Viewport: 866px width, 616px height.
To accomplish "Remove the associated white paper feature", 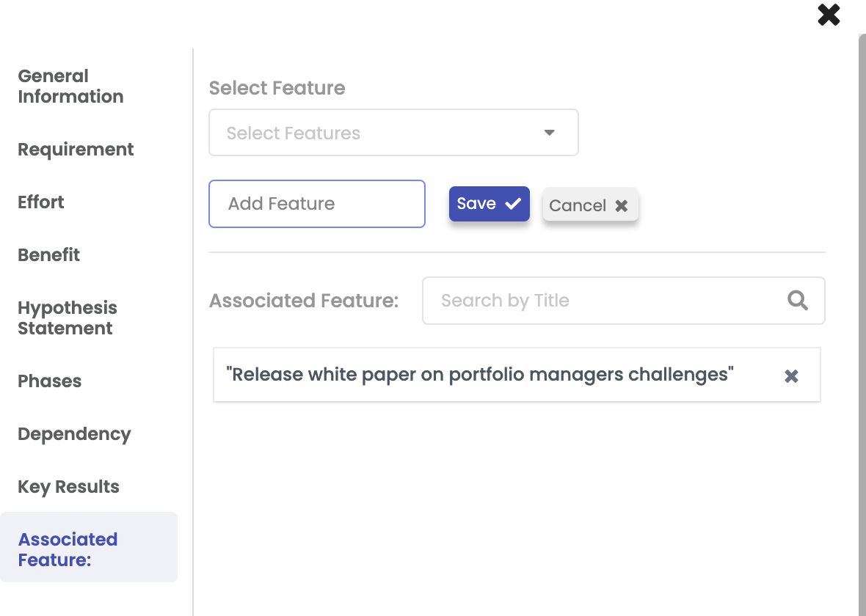I will point(791,376).
